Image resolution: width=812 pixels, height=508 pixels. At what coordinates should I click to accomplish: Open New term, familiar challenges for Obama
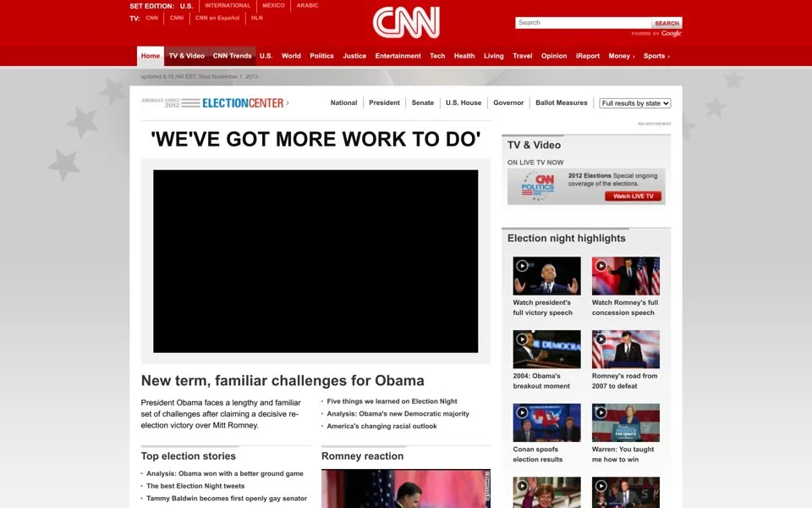283,380
